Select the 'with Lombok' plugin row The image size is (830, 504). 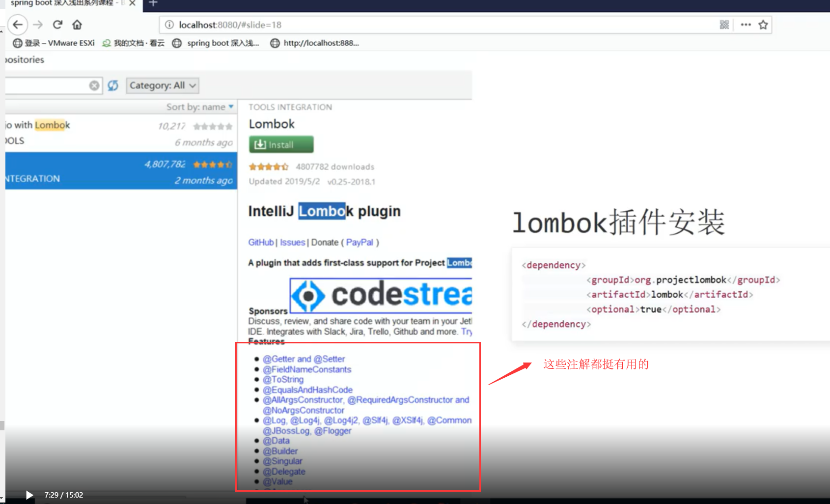(x=121, y=133)
